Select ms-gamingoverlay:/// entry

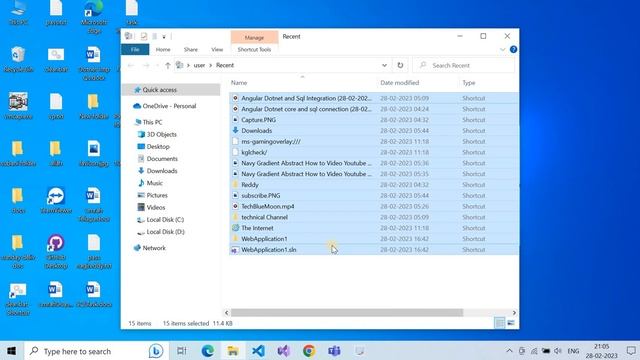click(374, 142)
